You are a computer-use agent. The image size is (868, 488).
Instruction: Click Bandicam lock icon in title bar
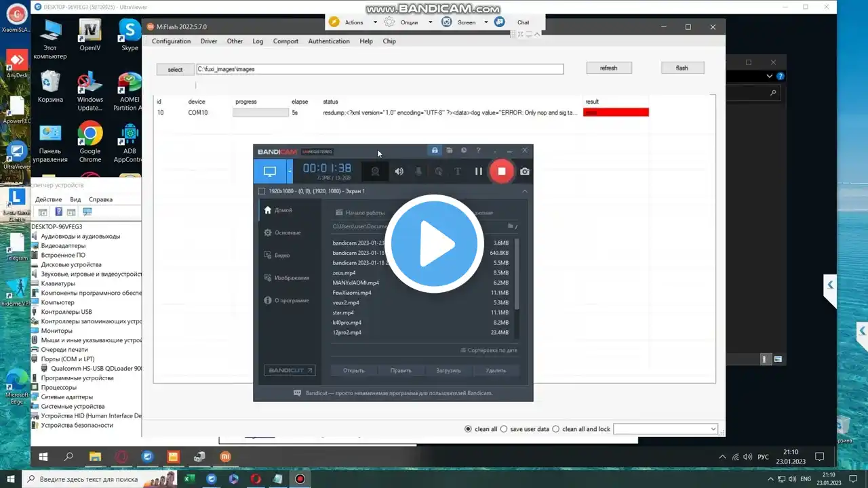(x=435, y=150)
